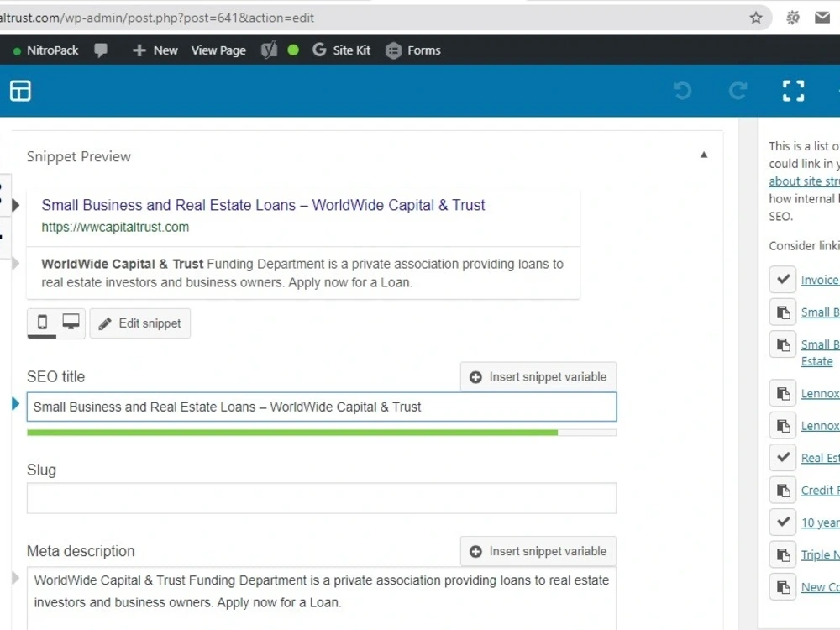Insert snippet variable for SEO title
This screenshot has width=840, height=630.
(x=538, y=376)
